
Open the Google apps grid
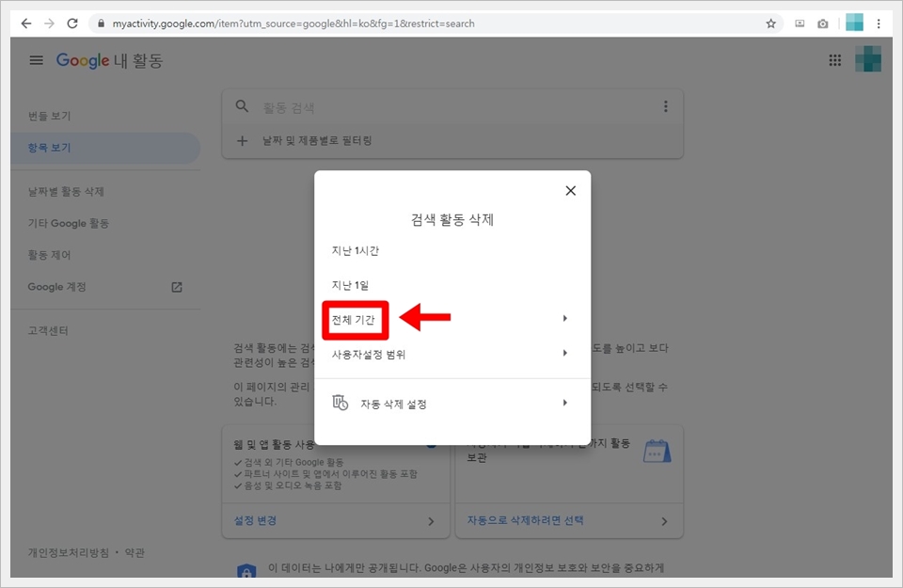tap(835, 60)
